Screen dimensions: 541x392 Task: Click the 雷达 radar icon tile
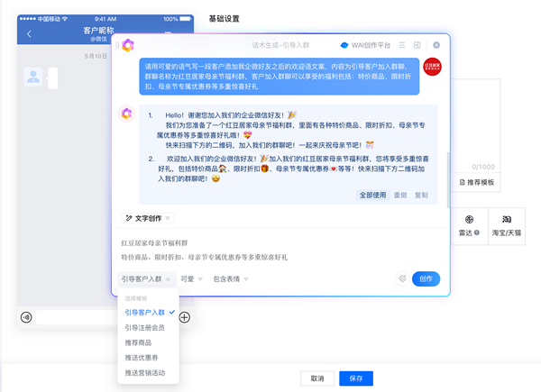pyautogui.click(x=468, y=225)
